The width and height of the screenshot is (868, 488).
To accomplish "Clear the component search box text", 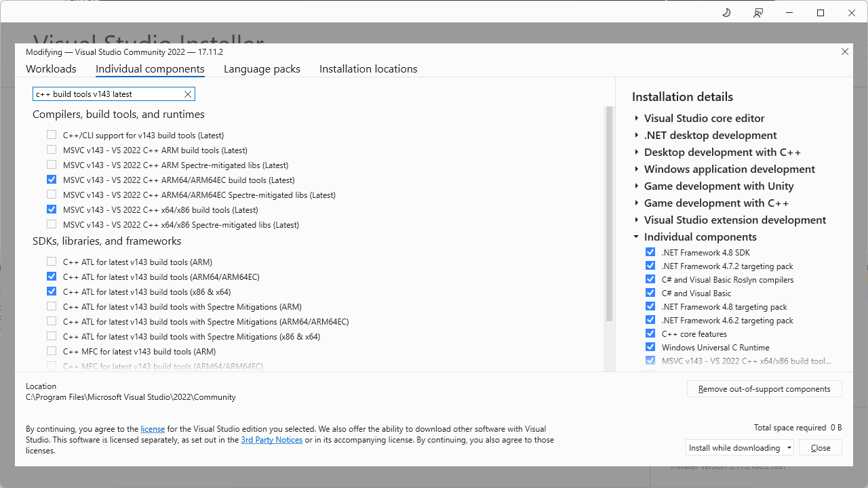I will 188,94.
